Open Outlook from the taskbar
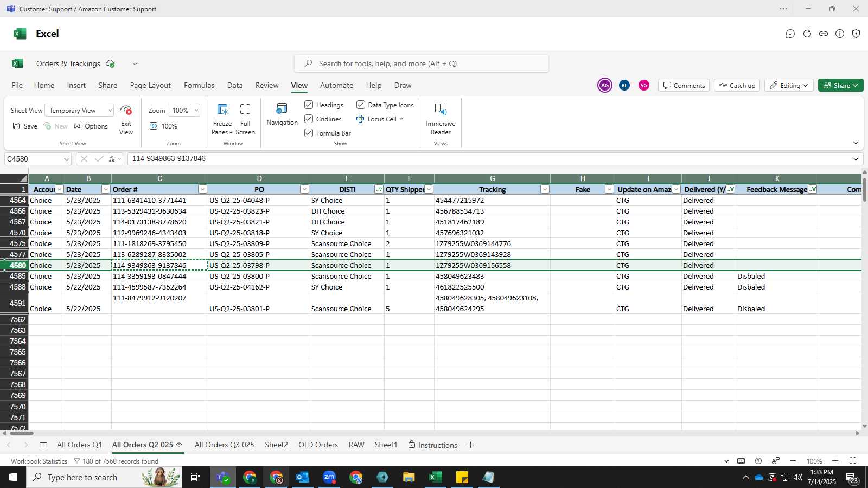Screen dimensions: 868x488 [303, 477]
